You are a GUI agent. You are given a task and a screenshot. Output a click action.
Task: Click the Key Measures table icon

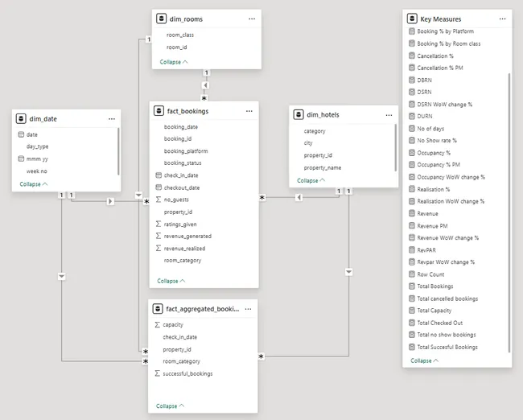(x=412, y=19)
